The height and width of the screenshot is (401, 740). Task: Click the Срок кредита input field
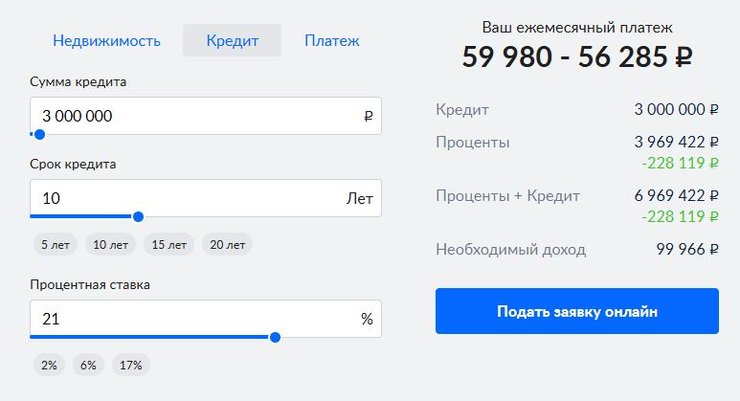(x=206, y=198)
